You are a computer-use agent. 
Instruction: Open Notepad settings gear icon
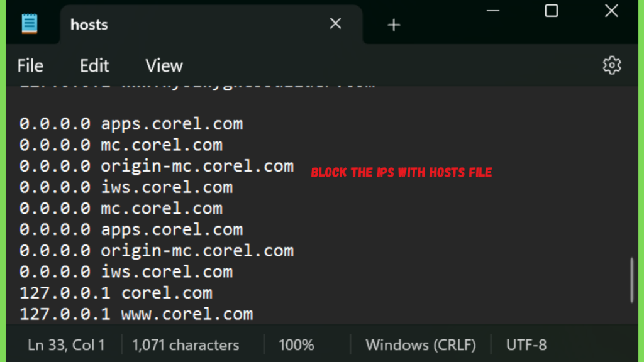point(611,65)
